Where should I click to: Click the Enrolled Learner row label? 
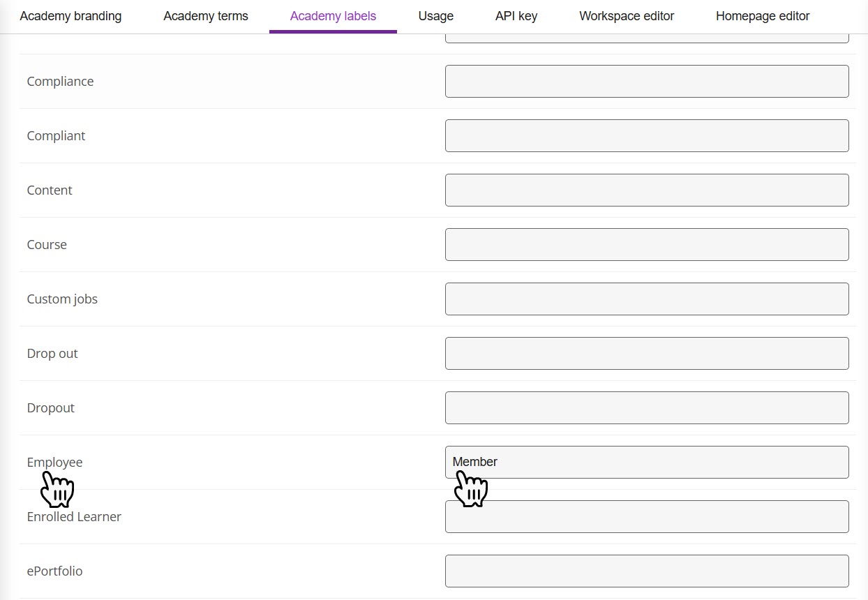74,517
